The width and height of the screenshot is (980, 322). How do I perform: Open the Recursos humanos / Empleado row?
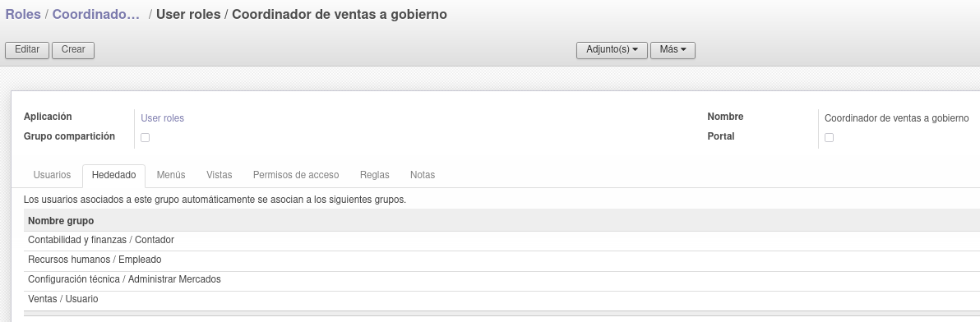point(502,260)
